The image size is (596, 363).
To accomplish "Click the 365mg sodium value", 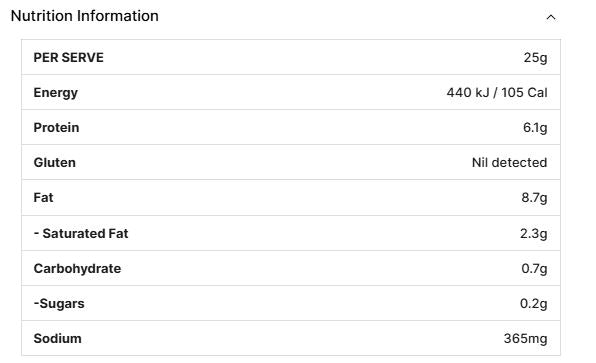I will 525,339.
